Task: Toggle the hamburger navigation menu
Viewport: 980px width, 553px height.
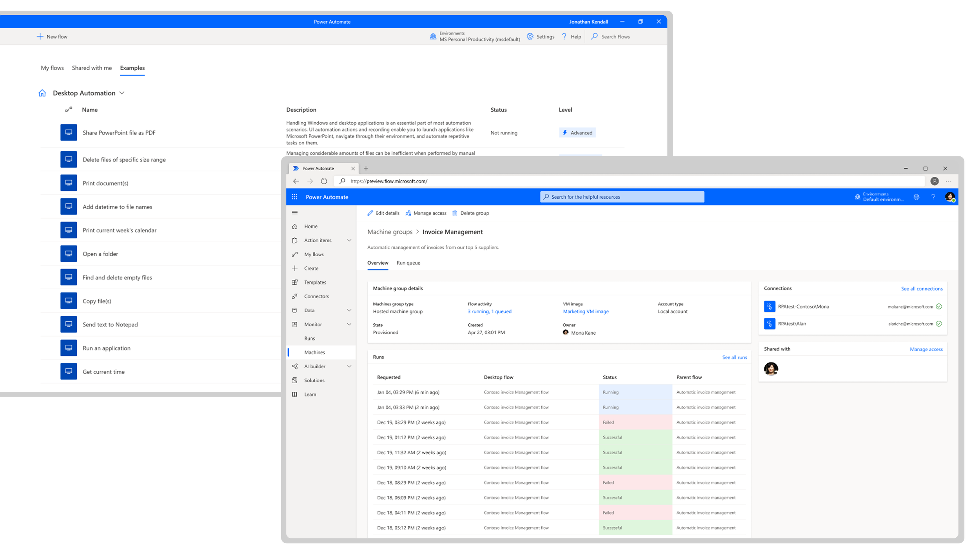Action: pyautogui.click(x=295, y=213)
